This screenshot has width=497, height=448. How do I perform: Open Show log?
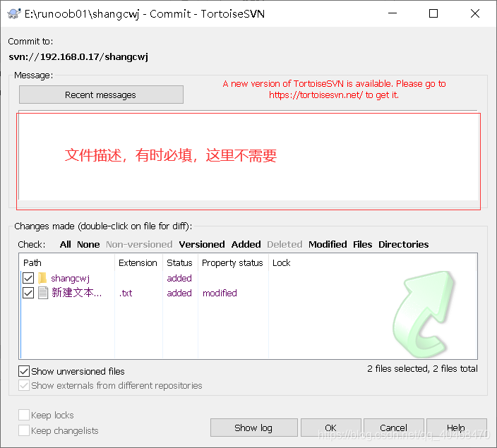pyautogui.click(x=254, y=428)
